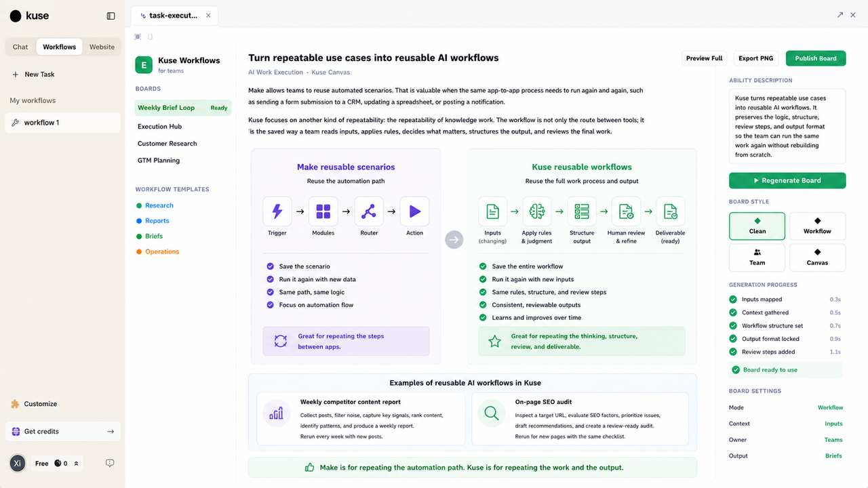
Task: Select the Structure output list icon
Action: pyautogui.click(x=582, y=211)
